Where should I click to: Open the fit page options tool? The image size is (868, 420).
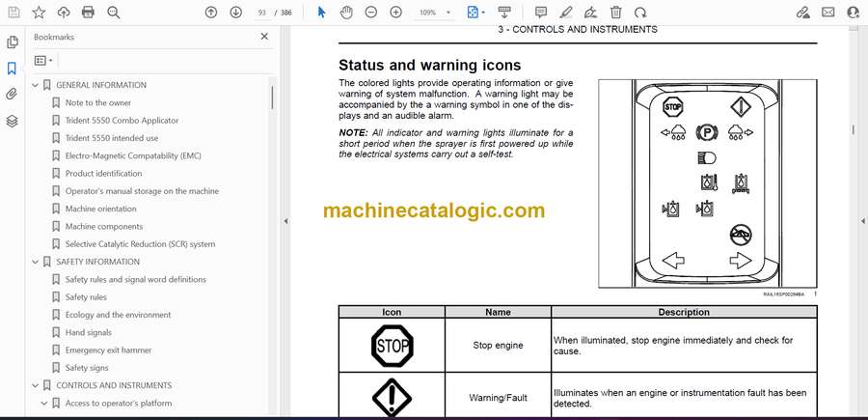[475, 13]
